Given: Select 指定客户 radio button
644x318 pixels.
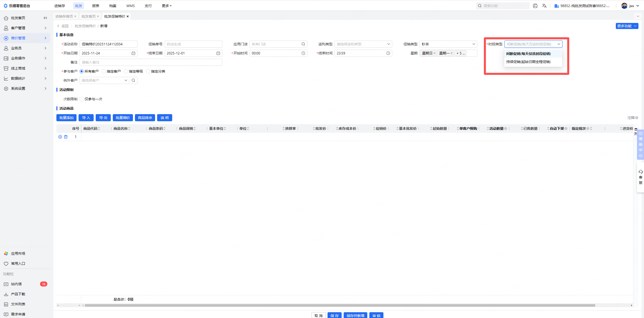Looking at the screenshot, I should point(104,71).
